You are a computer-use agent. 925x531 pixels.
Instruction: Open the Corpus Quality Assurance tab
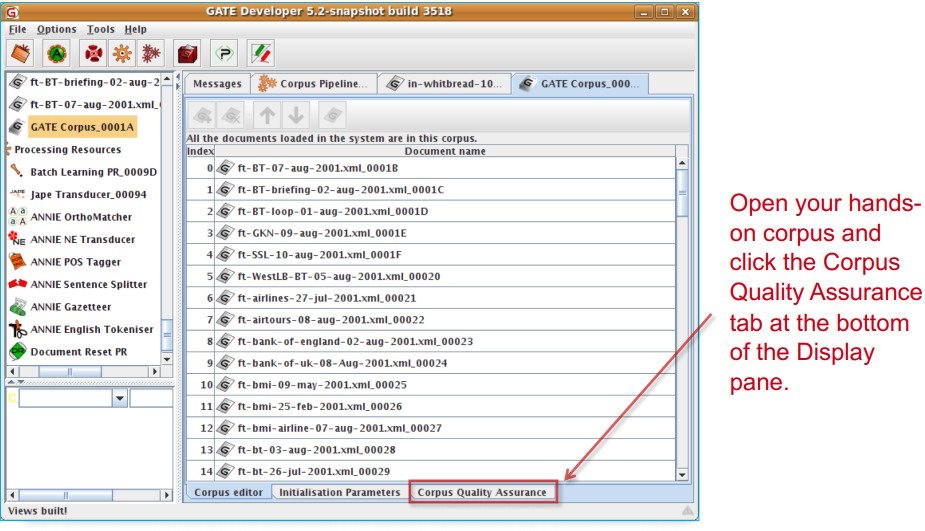point(482,492)
